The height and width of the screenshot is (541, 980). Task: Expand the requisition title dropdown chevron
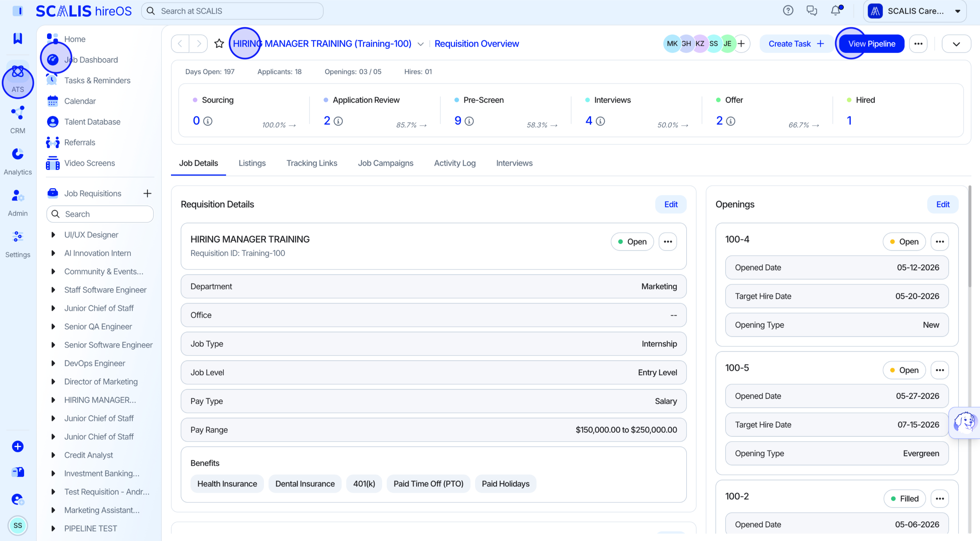tap(420, 44)
